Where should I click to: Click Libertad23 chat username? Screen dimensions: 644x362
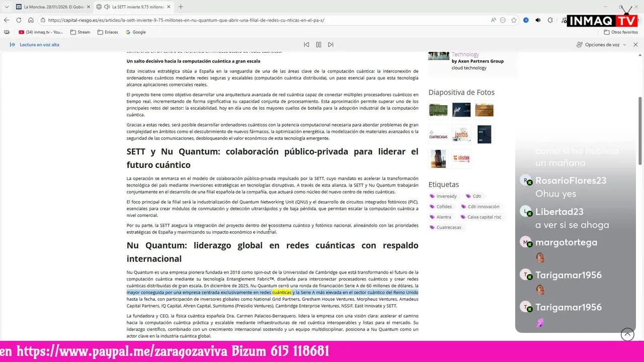559,212
